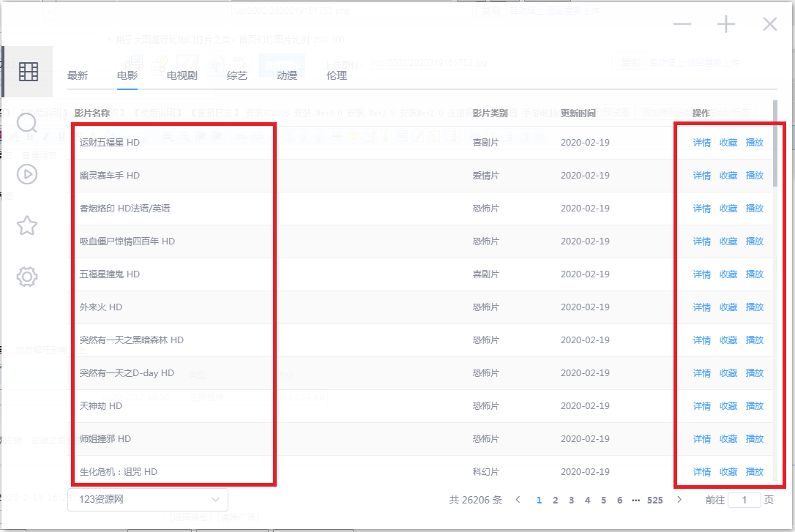Switch to the 动漫 tab
795x532 pixels.
(286, 75)
